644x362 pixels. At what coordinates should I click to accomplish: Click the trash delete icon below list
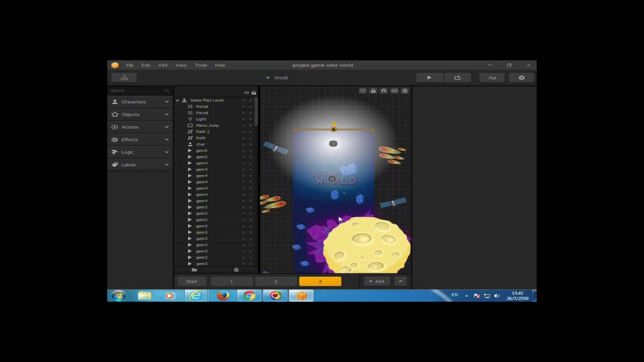(x=236, y=270)
